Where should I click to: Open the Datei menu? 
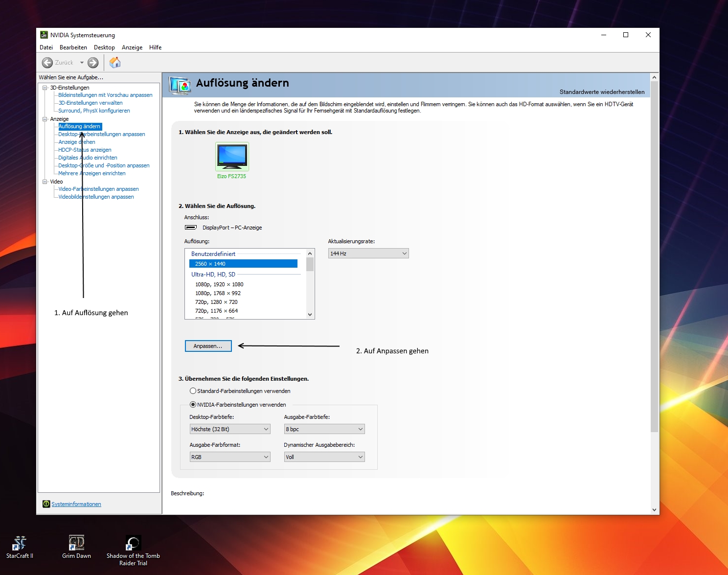[46, 47]
